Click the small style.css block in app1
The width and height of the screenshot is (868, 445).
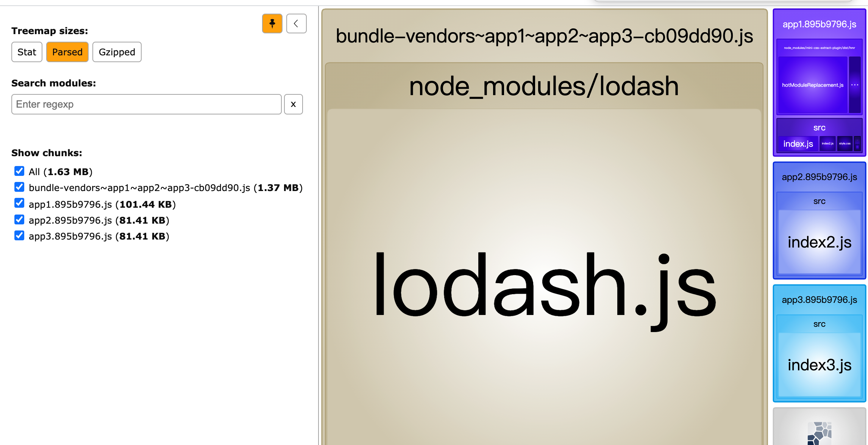845,144
